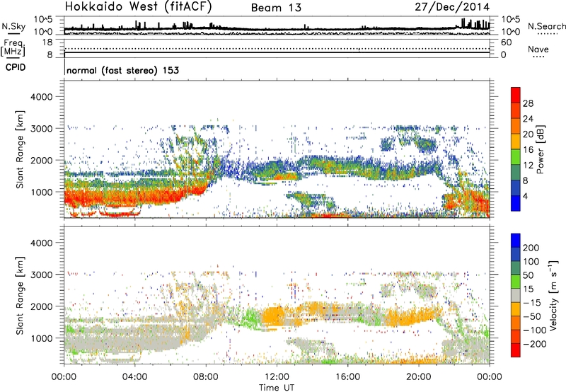The width and height of the screenshot is (566, 392).
Task: Click the '-200' value on Velocity colorbar
Action: click(x=534, y=344)
